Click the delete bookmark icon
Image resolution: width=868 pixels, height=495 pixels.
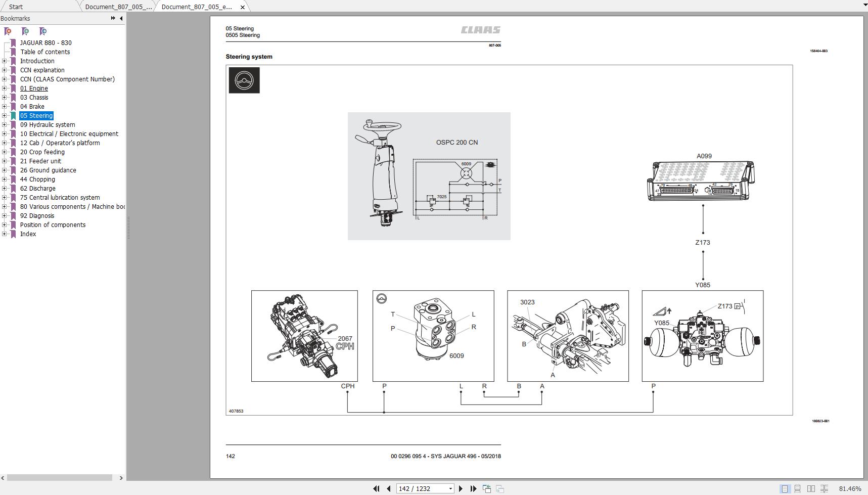pos(8,31)
